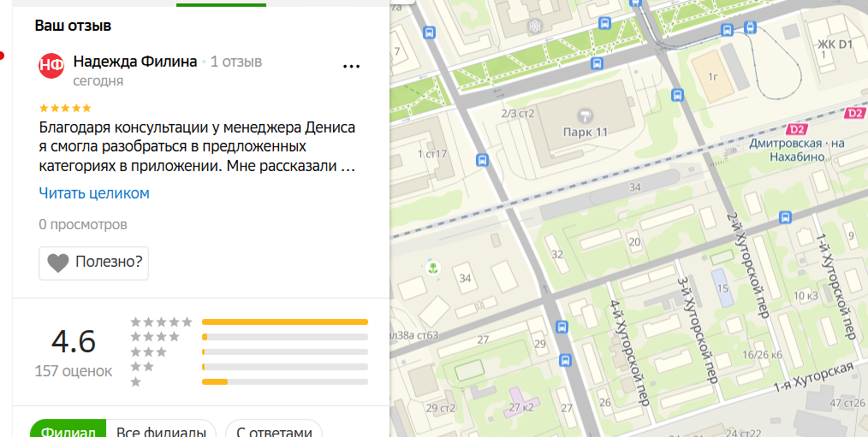Click house number '47 ст26'
868x437 pixels.
pos(847,404)
